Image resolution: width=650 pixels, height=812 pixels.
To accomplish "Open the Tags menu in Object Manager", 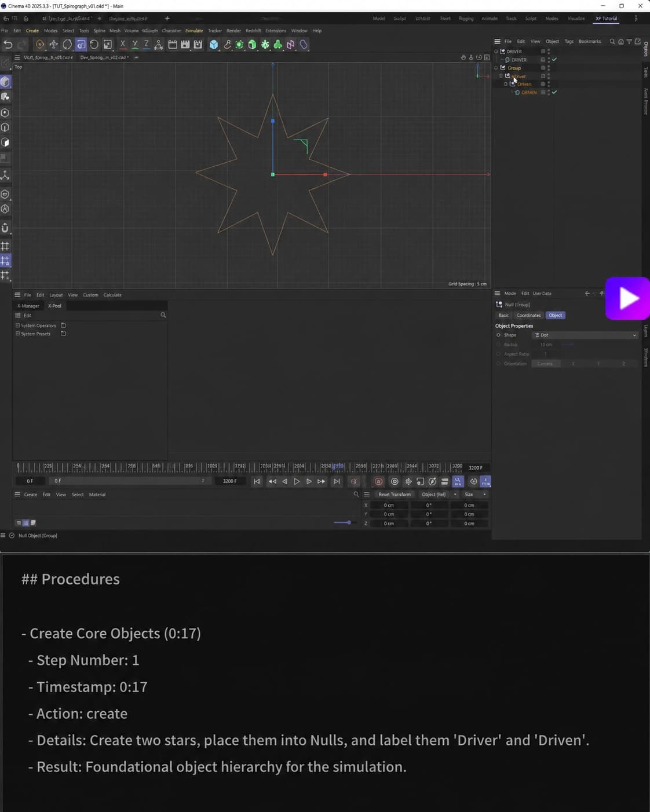I will pyautogui.click(x=569, y=42).
